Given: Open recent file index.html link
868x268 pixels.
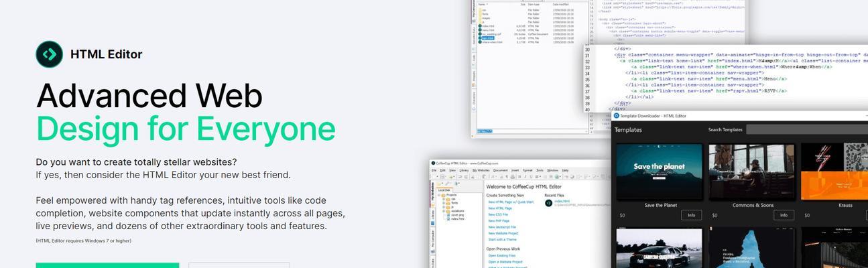Looking at the screenshot, I should 562,201.
